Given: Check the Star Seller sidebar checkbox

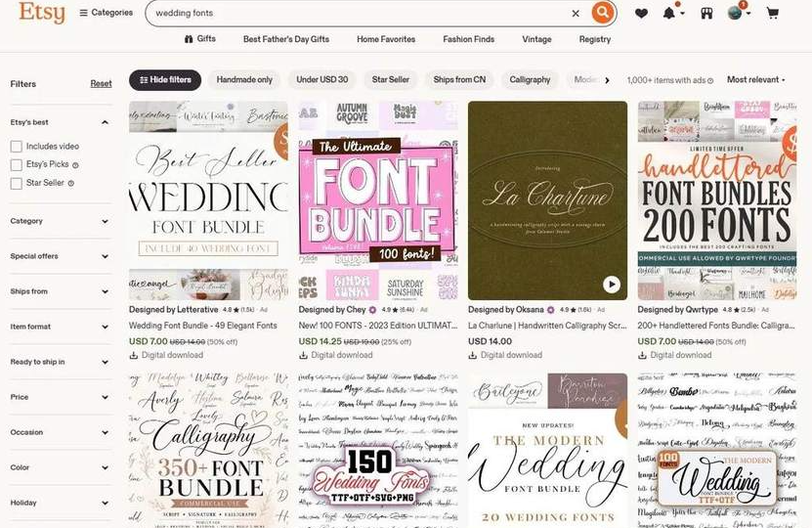Looking at the screenshot, I should [x=16, y=184].
